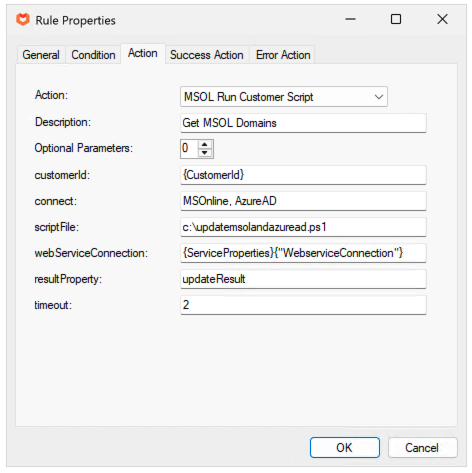Image resolution: width=472 pixels, height=473 pixels.
Task: Click the 'webServiceConnection:' label
Action: [91, 253]
